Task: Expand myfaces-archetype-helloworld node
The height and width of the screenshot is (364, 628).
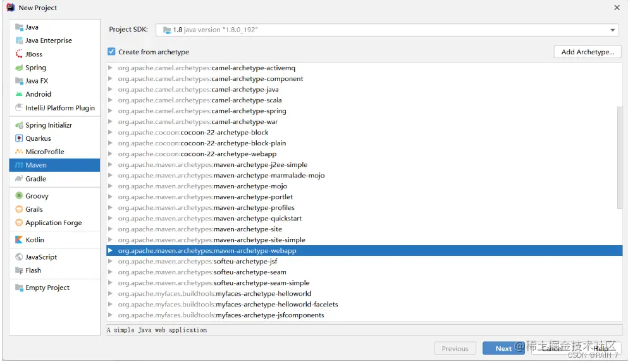Action: pos(110,294)
